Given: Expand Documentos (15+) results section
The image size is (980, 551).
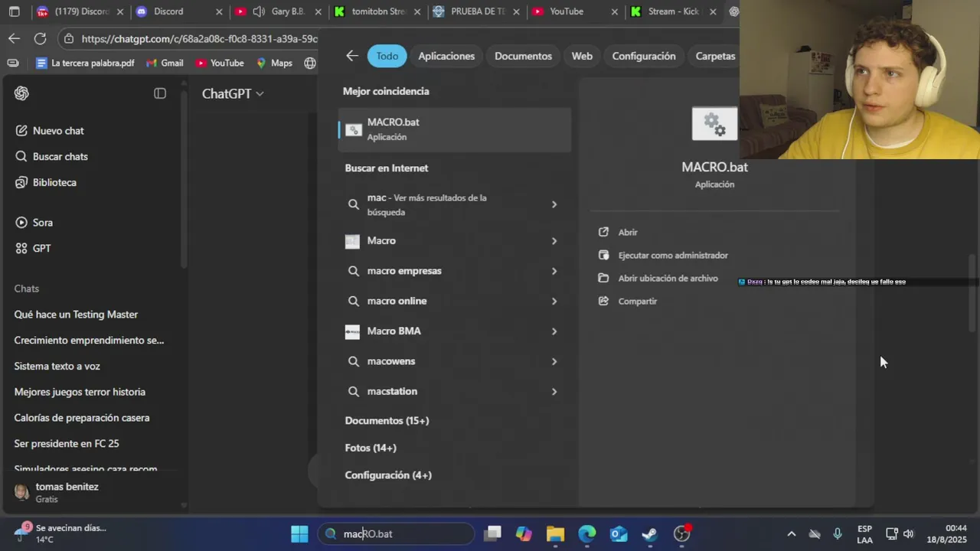Looking at the screenshot, I should (387, 421).
